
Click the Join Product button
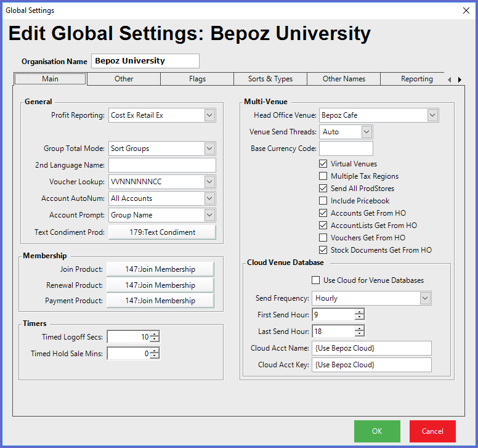160,269
